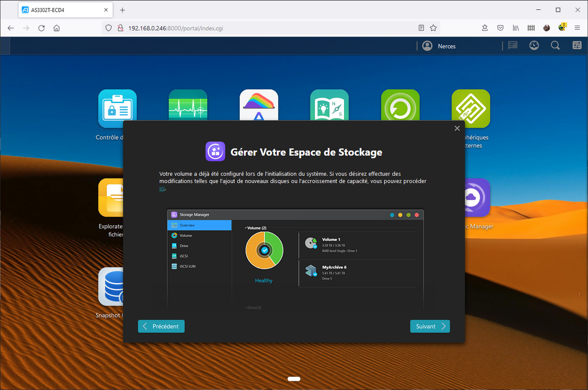
Task: Click the purple Storage Manager icon in dialog title
Action: [x=215, y=152]
